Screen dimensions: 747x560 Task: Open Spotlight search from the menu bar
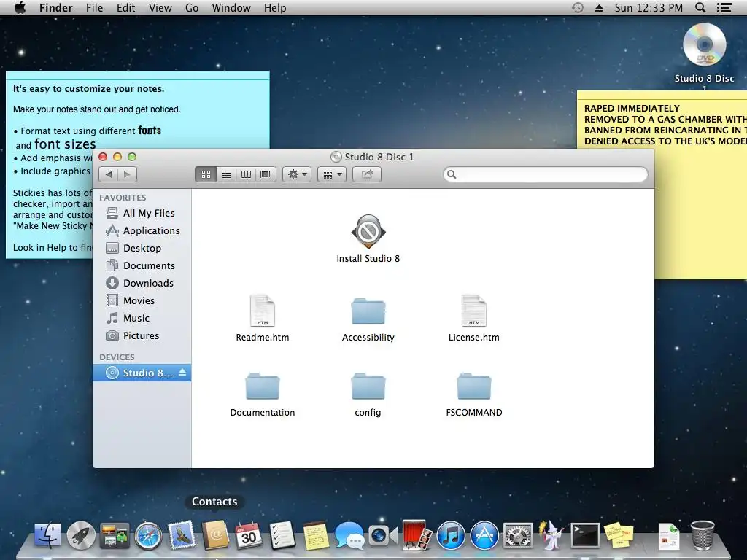click(x=700, y=7)
